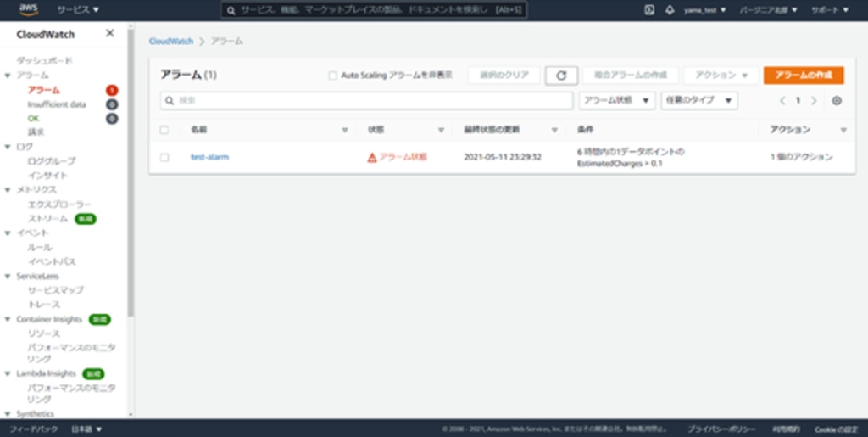Screen dimensions: 868x437
Task: Close the CloudWatch sidebar panel
Action: coord(109,33)
